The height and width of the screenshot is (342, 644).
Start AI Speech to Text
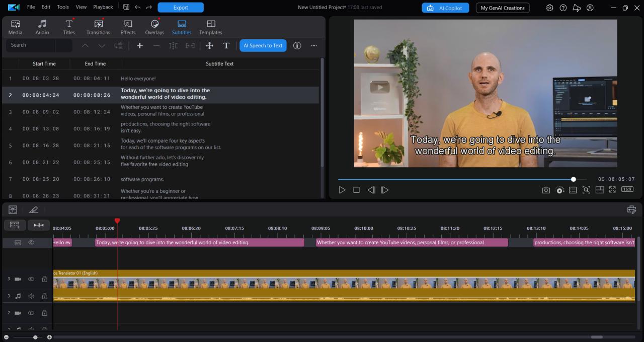point(263,45)
